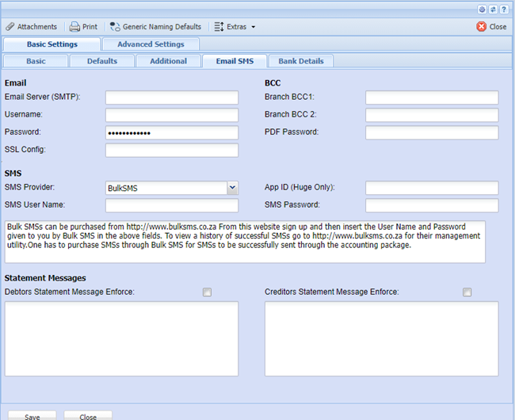Focus the PDF Password input field
The height and width of the screenshot is (420, 515).
pos(432,132)
